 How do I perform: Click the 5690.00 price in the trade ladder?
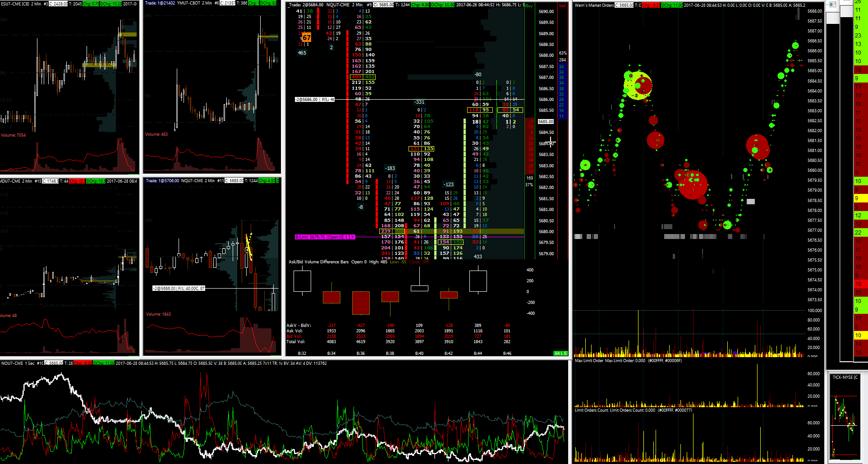pos(546,11)
